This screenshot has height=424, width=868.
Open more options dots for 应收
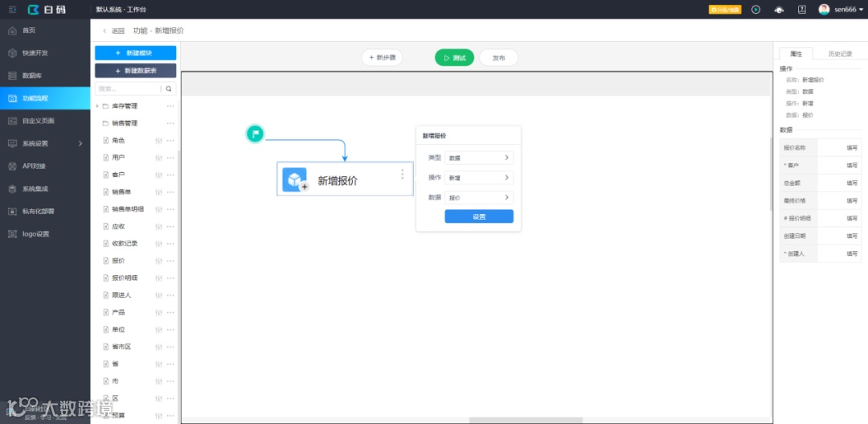[x=170, y=227]
